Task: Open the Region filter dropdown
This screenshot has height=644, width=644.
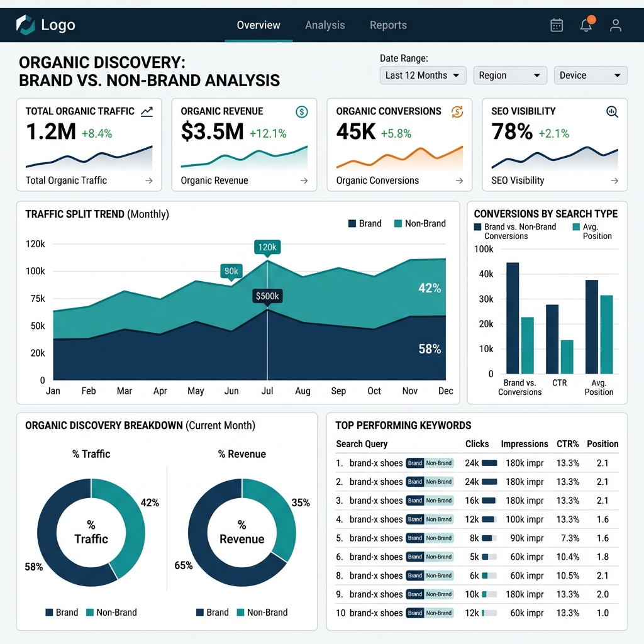Action: point(509,75)
